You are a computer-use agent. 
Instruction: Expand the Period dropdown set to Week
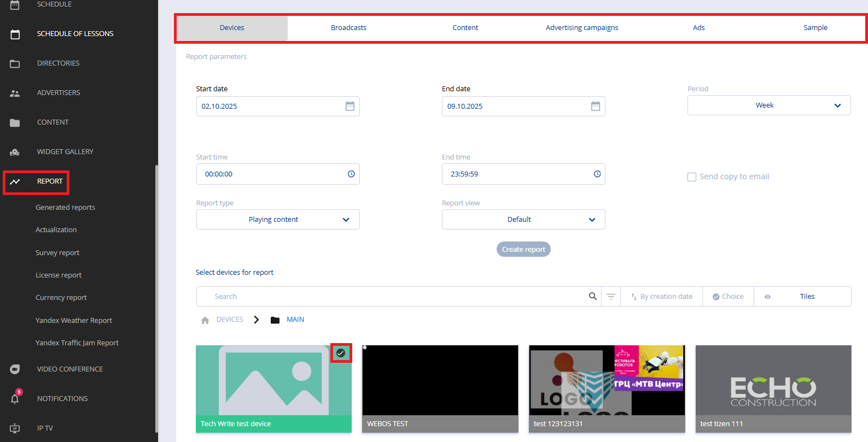768,105
